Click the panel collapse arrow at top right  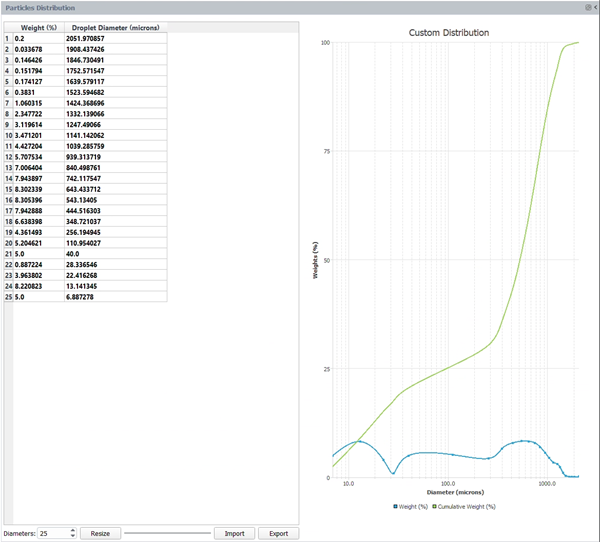[x=596, y=7]
